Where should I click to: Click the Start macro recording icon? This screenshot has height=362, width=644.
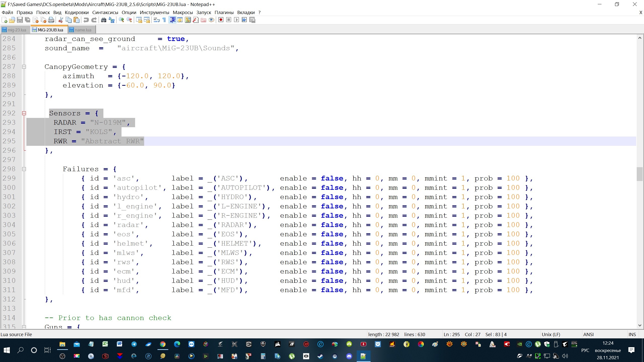point(221,20)
